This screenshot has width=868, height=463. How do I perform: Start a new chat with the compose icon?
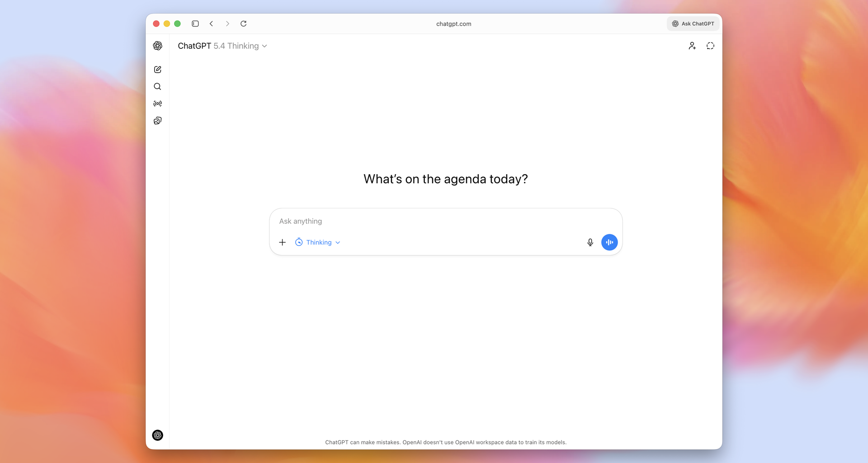(x=157, y=70)
